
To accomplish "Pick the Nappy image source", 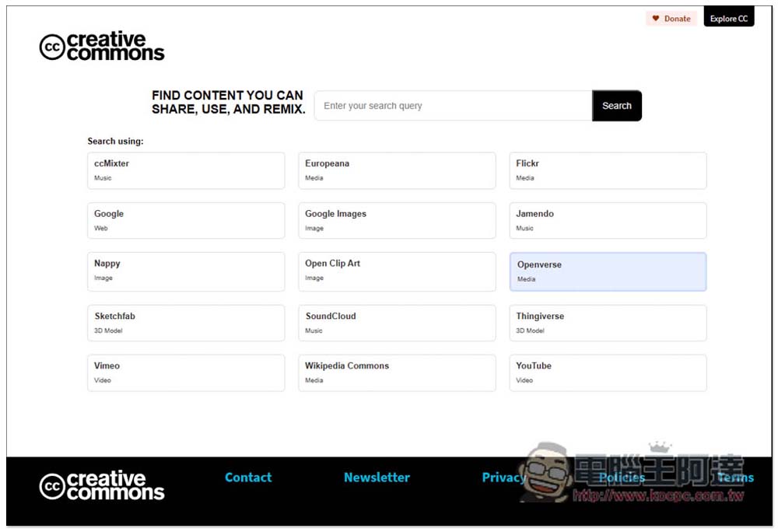I will pyautogui.click(x=186, y=271).
